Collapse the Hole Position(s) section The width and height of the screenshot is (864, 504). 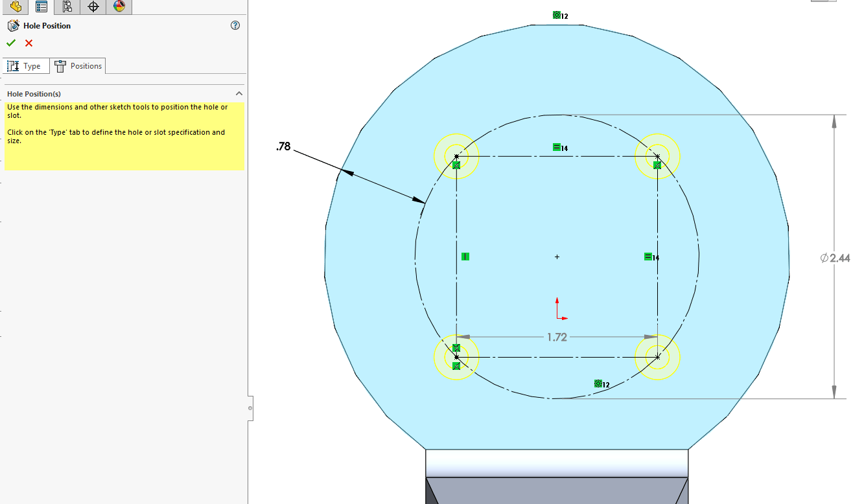point(239,93)
